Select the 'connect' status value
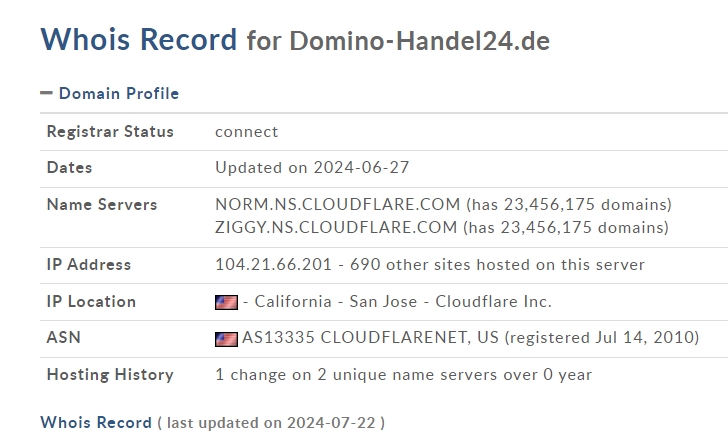Viewport: 728px width, 440px height. click(247, 132)
